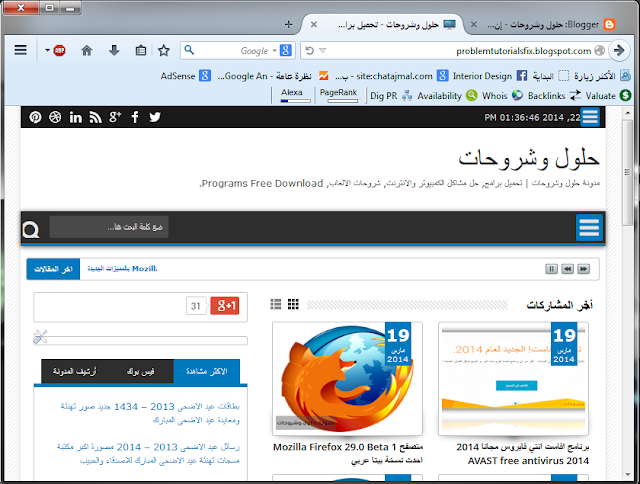Open the Interior Design bookmark
The height and width of the screenshot is (484, 640).
point(490,76)
